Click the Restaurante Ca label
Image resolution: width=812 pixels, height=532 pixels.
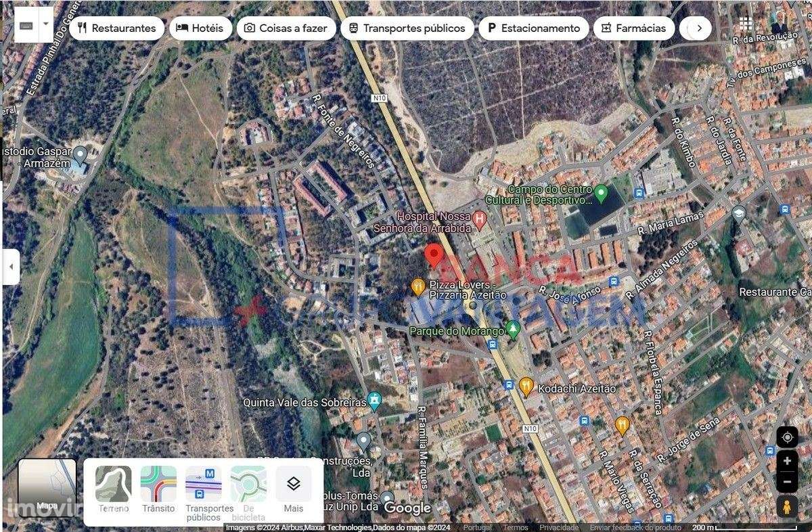coord(775,292)
